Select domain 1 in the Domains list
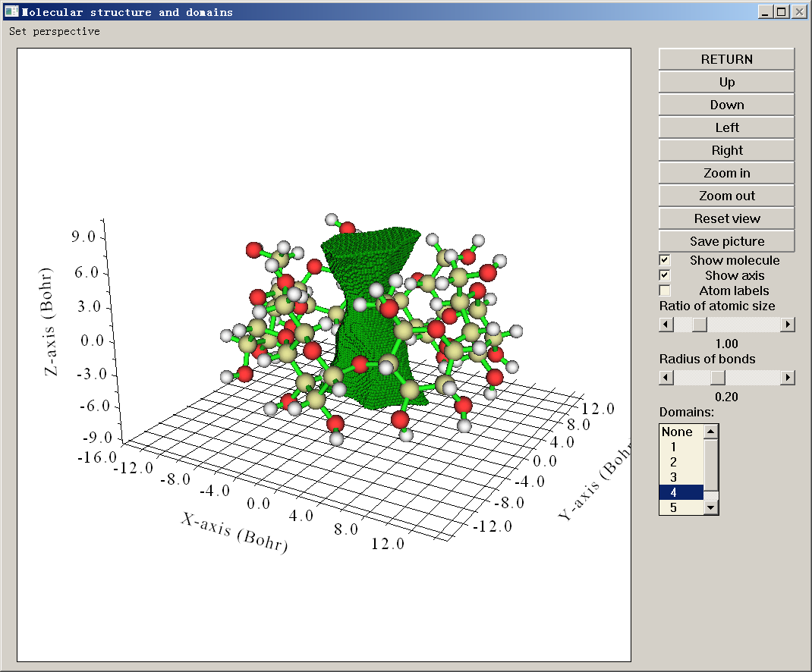Viewport: 812px width, 672px height. tap(681, 447)
